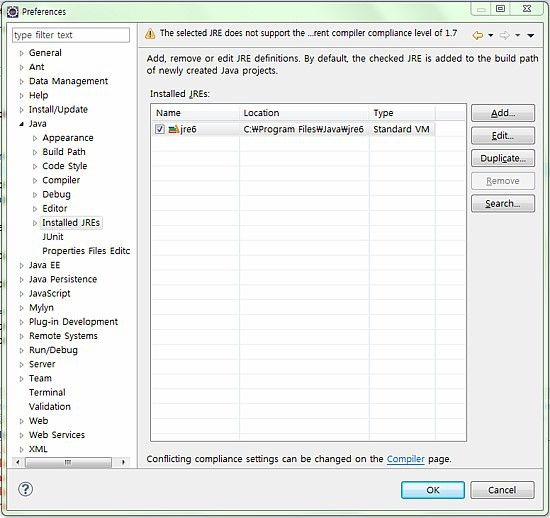The image size is (550, 518).
Task: Click the Add... button
Action: 503,113
